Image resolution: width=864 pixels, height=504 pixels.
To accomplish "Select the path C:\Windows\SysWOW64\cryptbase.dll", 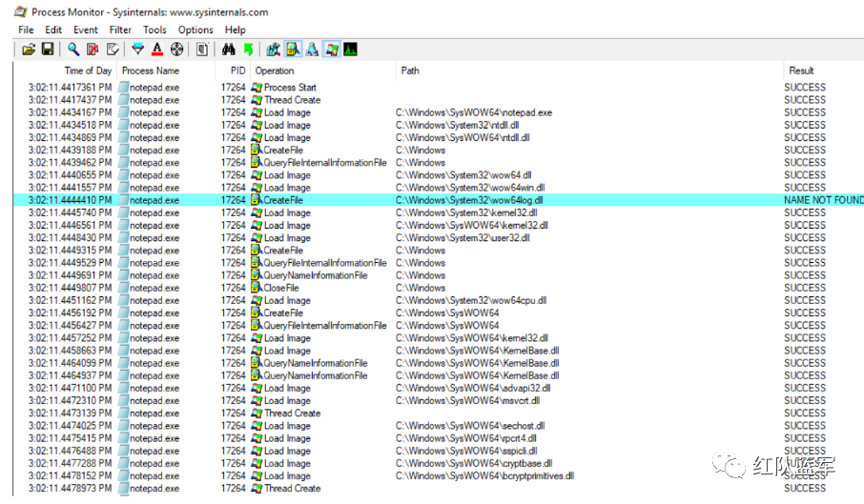I will pyautogui.click(x=474, y=463).
